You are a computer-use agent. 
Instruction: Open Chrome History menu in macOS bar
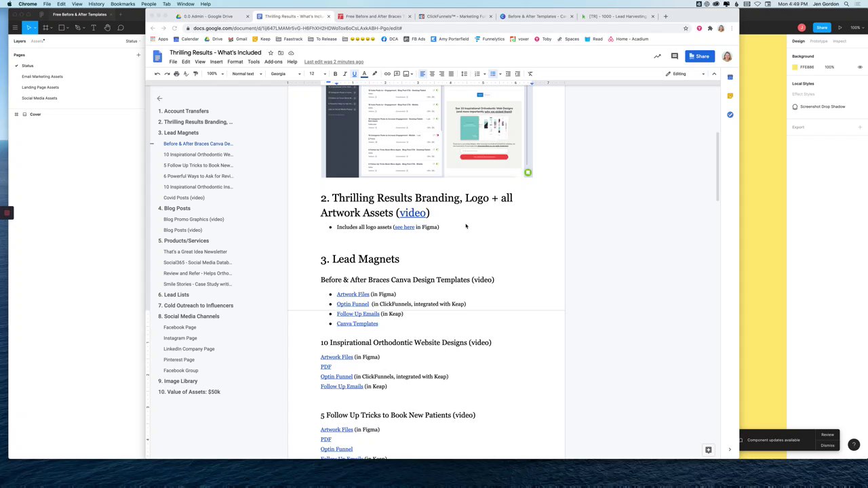point(96,4)
